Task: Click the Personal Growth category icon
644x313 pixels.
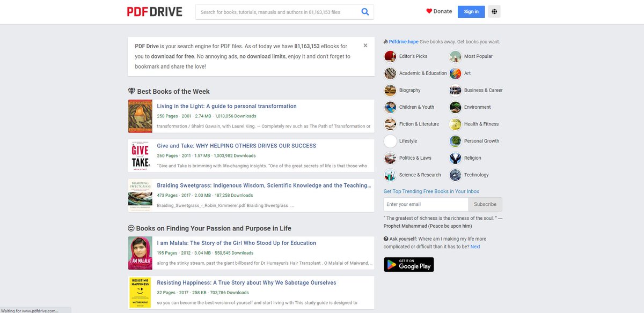Action: point(455,141)
